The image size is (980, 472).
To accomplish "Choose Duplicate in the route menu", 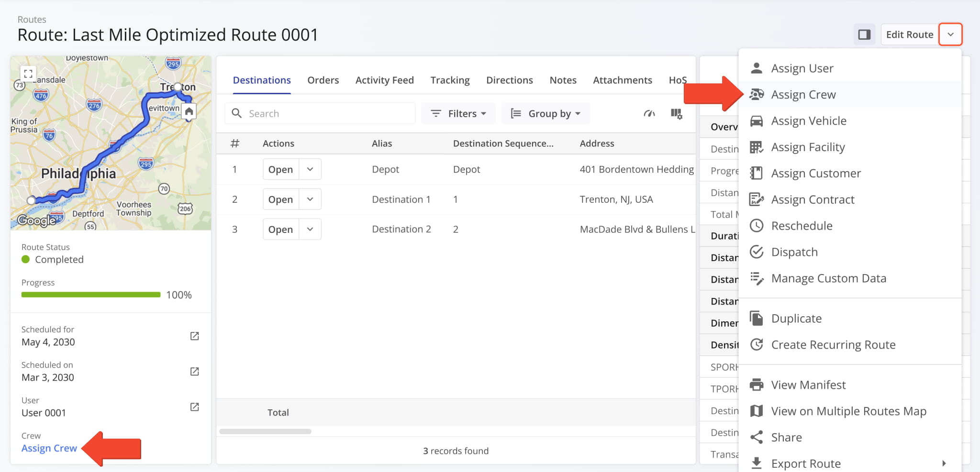I will pyautogui.click(x=796, y=318).
